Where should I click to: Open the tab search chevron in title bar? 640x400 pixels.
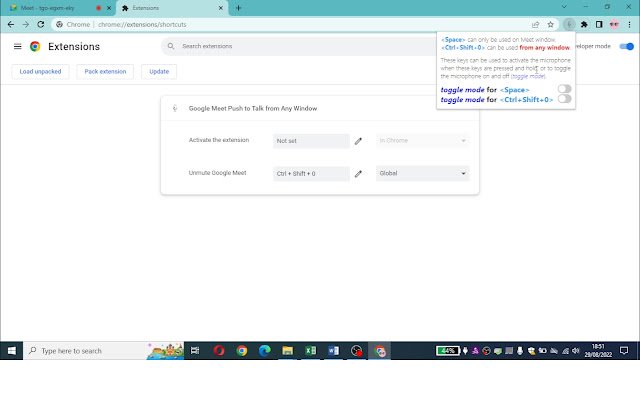tap(564, 7)
